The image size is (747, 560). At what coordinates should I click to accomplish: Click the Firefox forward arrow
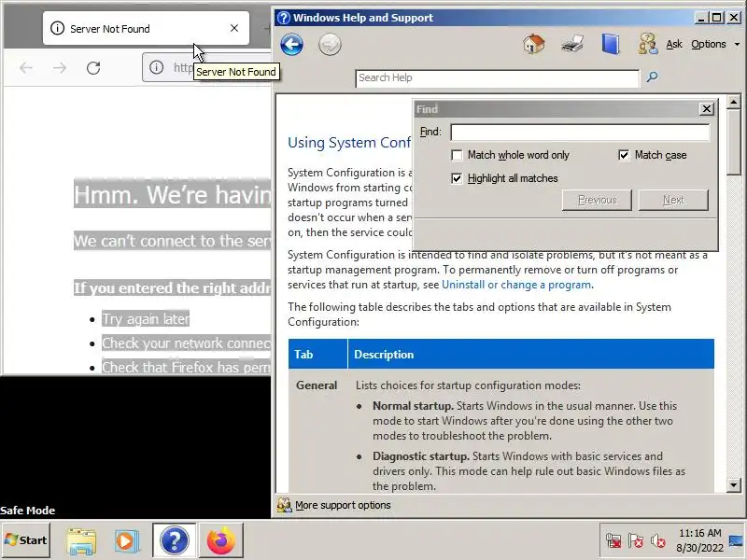(60, 68)
